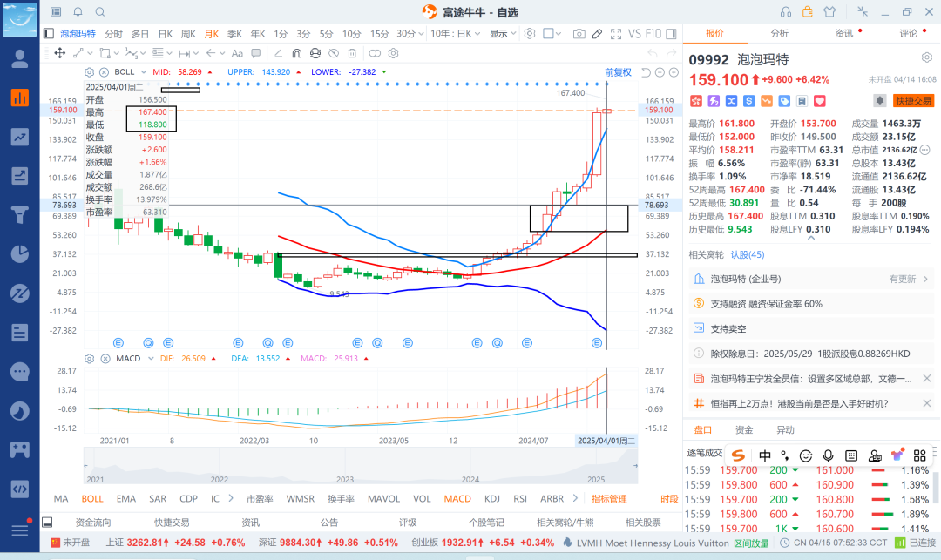Viewport: 941px width, 560px height.
Task: Click the search magnifier icon
Action: pyautogui.click(x=100, y=12)
